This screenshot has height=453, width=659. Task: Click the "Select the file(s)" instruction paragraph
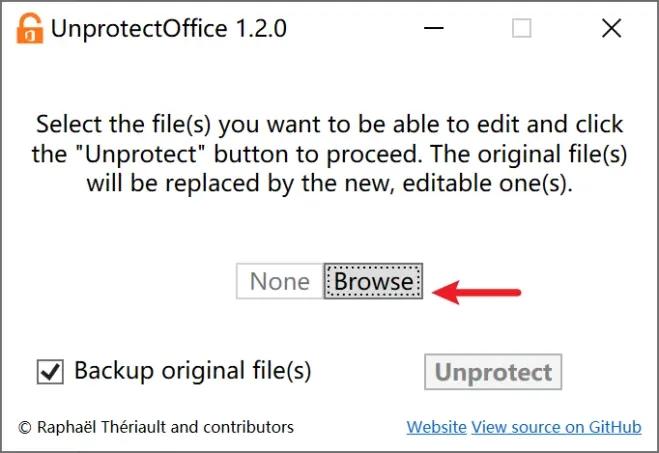pyautogui.click(x=329, y=155)
